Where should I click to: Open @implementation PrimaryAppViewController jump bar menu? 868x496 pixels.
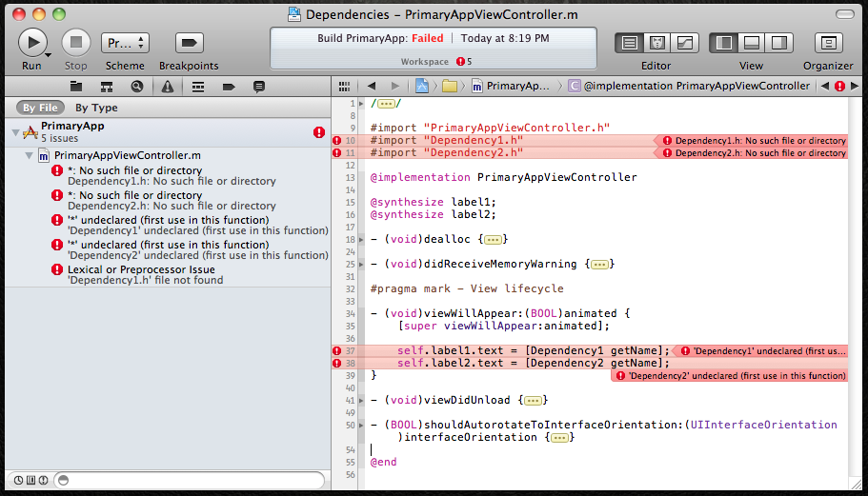(x=689, y=87)
